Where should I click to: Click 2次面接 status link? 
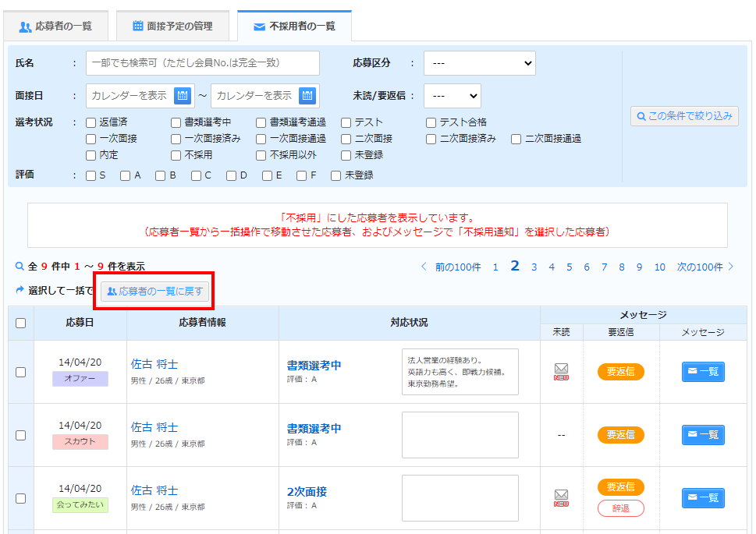tap(307, 492)
